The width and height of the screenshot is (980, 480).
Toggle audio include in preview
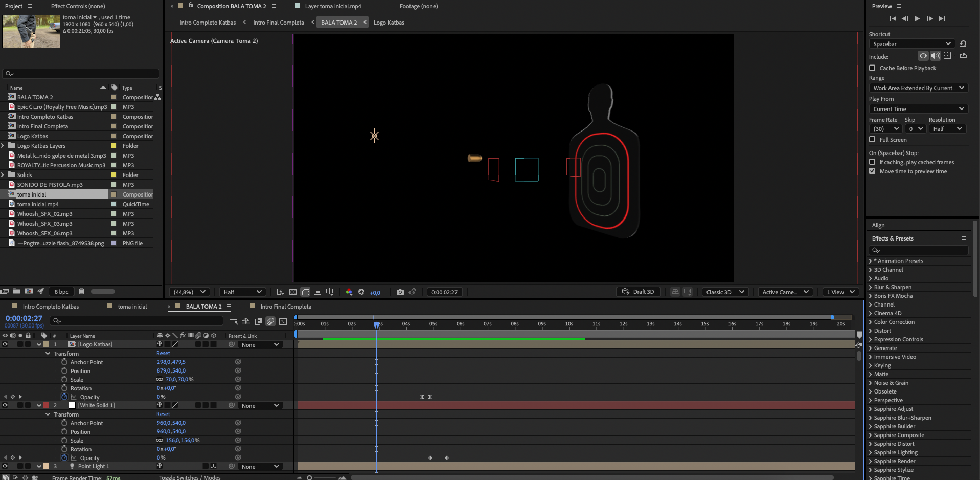[x=935, y=56]
